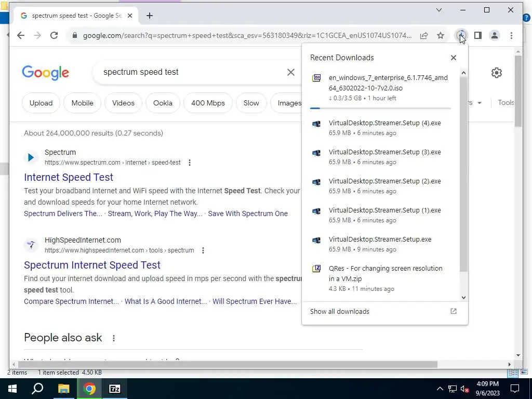Reload the current page
This screenshot has height=399, width=532.
pos(54,35)
